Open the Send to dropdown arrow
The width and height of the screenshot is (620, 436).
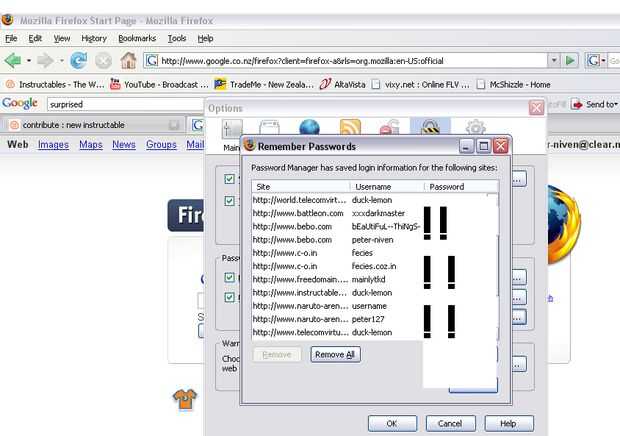click(616, 104)
